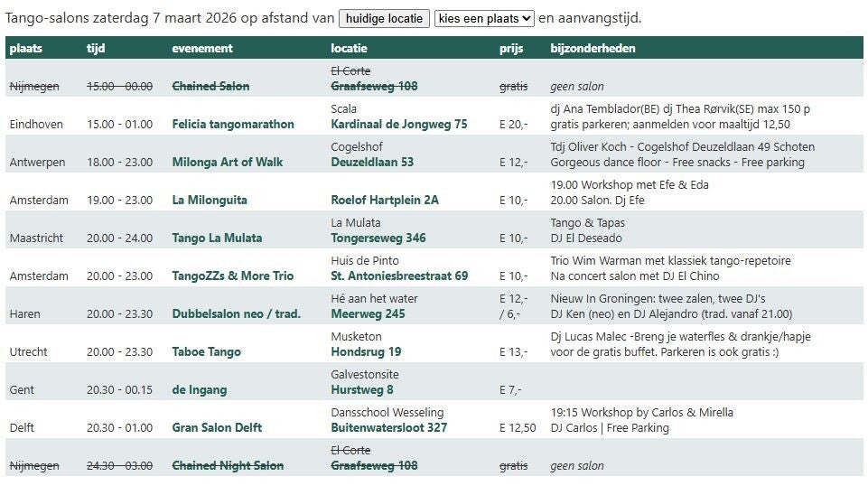Image resolution: width=868 pixels, height=486 pixels.
Task: Open the Hondsrug 19 address link
Action: point(366,351)
